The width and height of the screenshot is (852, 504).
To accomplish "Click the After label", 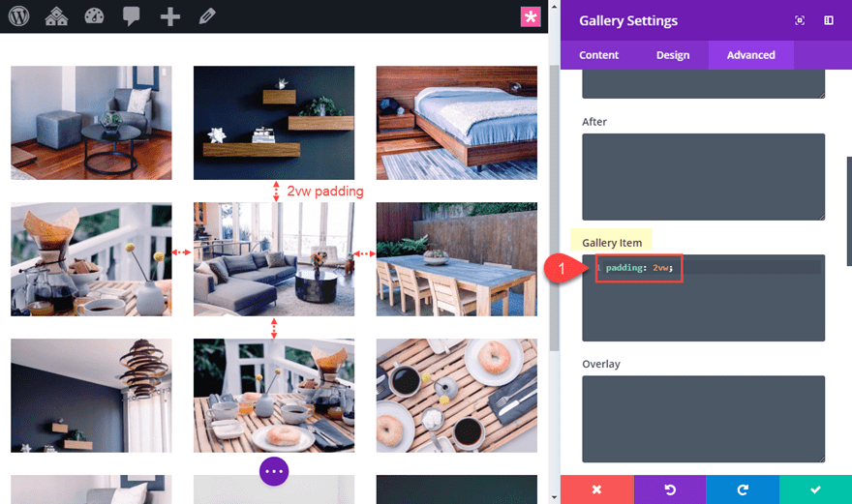I will click(x=593, y=122).
